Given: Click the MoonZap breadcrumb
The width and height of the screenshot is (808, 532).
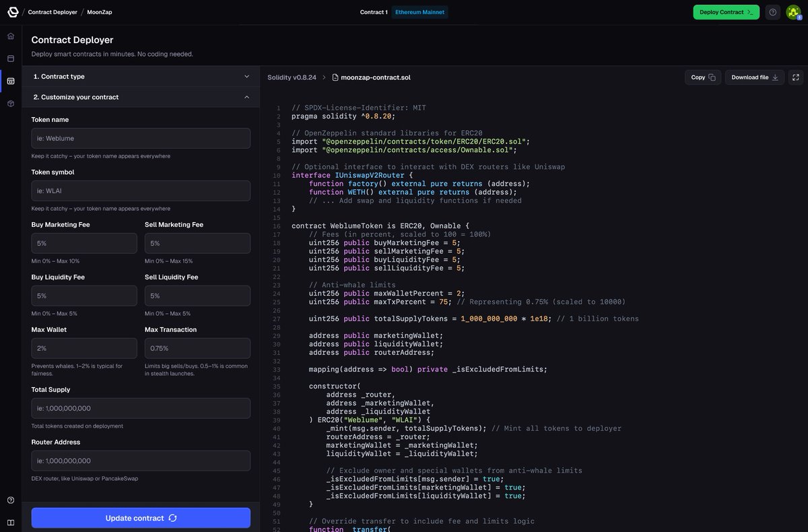Looking at the screenshot, I should tap(100, 12).
